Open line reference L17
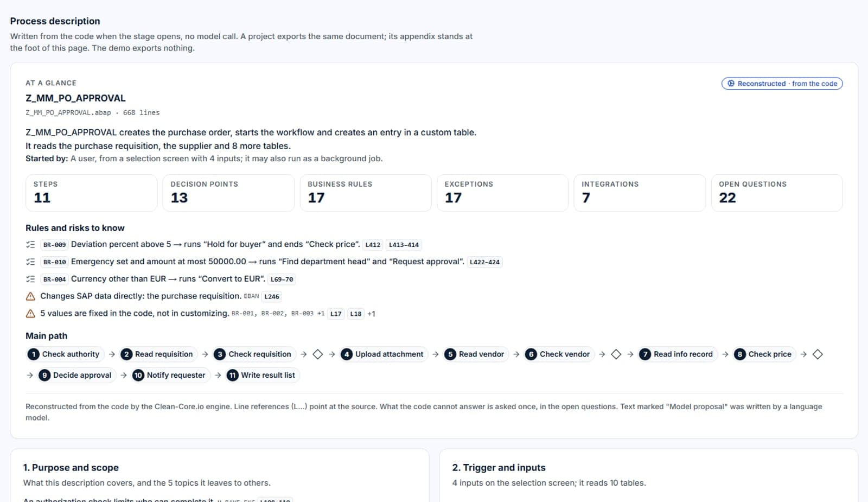868x502 pixels. tap(336, 314)
